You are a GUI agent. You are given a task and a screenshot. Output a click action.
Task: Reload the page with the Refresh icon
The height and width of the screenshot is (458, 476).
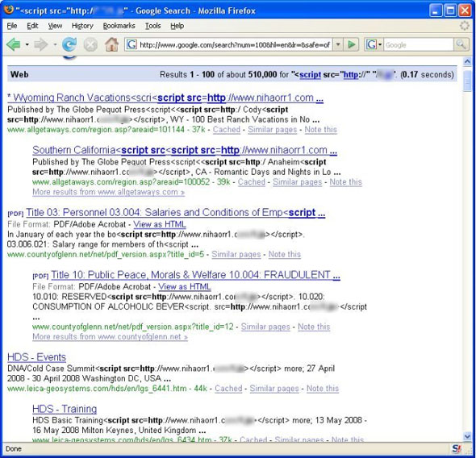pyautogui.click(x=69, y=45)
